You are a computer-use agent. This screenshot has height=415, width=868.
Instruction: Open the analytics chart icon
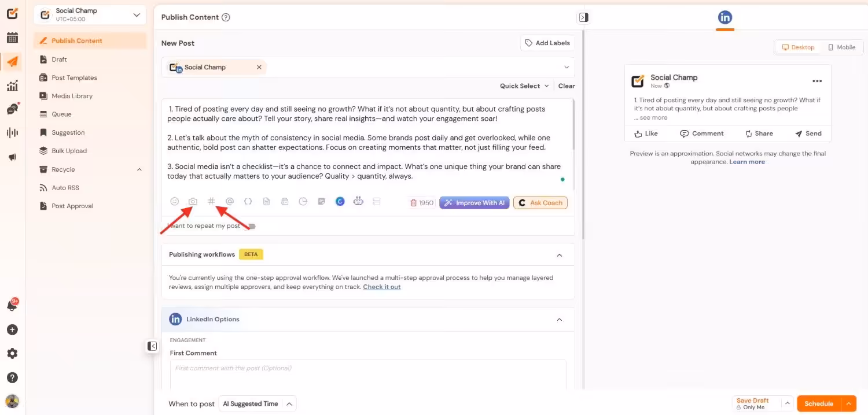click(12, 86)
